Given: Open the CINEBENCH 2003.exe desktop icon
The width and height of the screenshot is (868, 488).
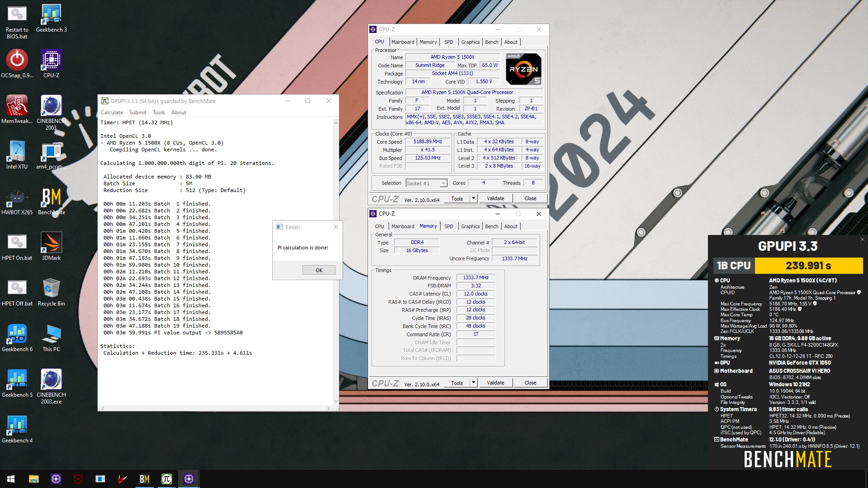Looking at the screenshot, I should click(52, 386).
